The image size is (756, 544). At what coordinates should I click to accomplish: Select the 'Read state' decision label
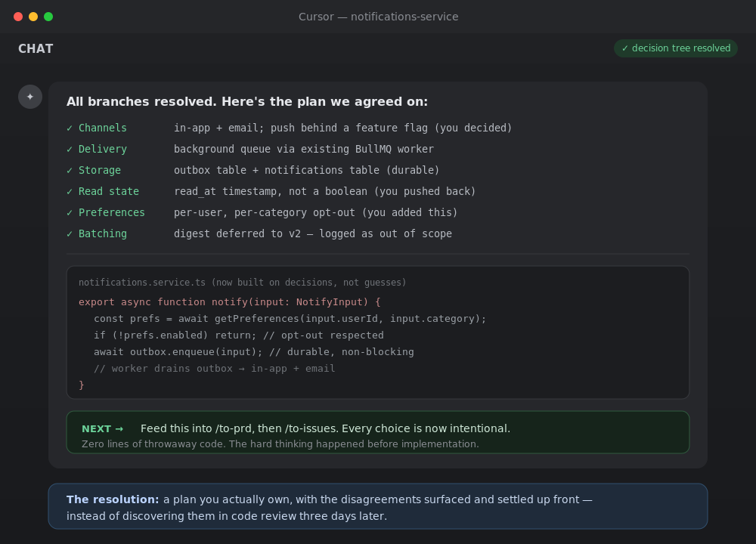pyautogui.click(x=109, y=191)
